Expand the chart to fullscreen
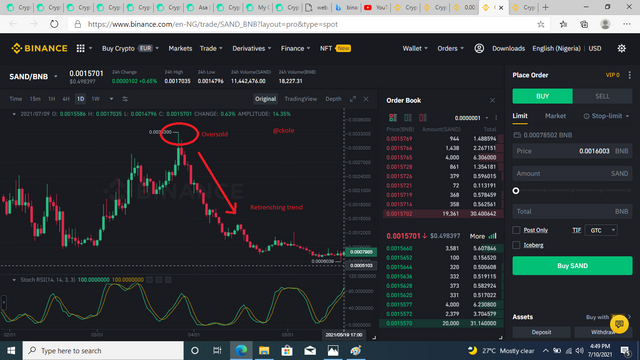Viewport: 640px width, 360px height. 353,99
